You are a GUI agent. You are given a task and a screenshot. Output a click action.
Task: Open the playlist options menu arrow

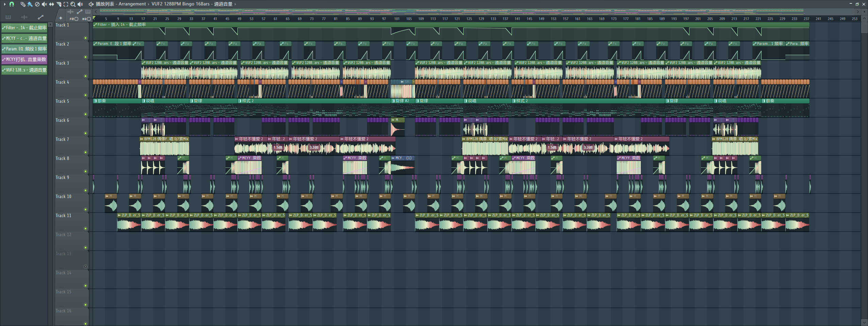coord(4,4)
